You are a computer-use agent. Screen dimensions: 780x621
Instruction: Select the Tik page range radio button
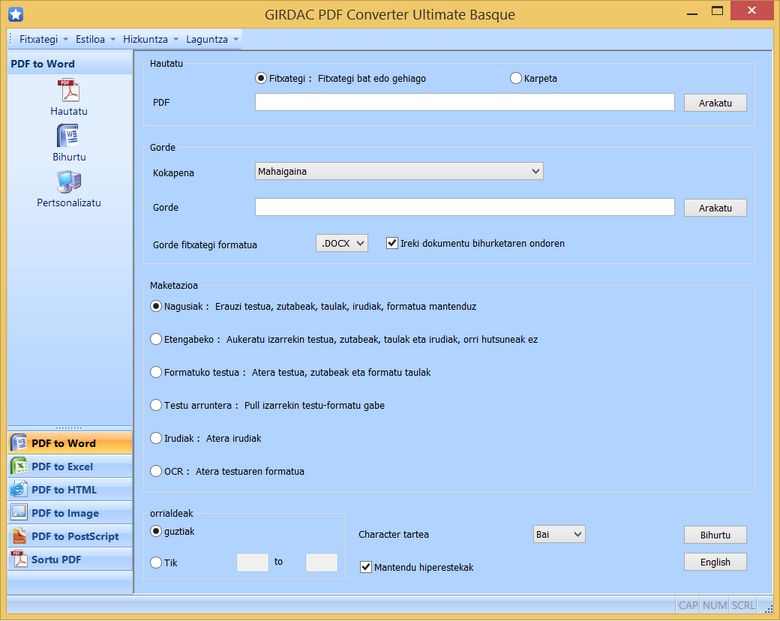(x=156, y=562)
